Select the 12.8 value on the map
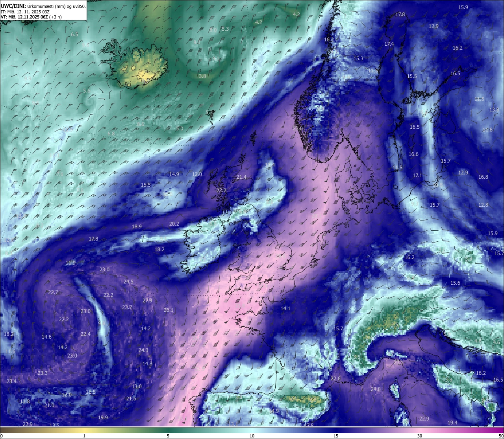The height and width of the screenshot is (439, 504). click(x=483, y=205)
